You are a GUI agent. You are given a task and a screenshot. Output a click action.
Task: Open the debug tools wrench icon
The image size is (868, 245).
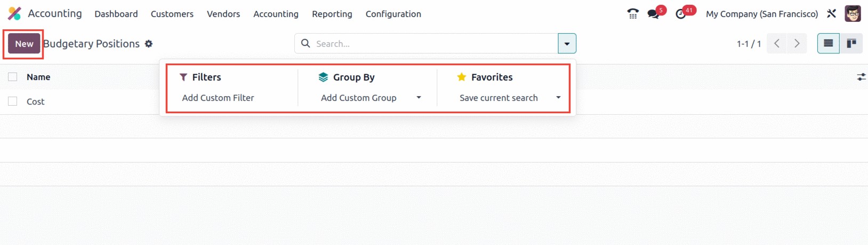pyautogui.click(x=831, y=14)
